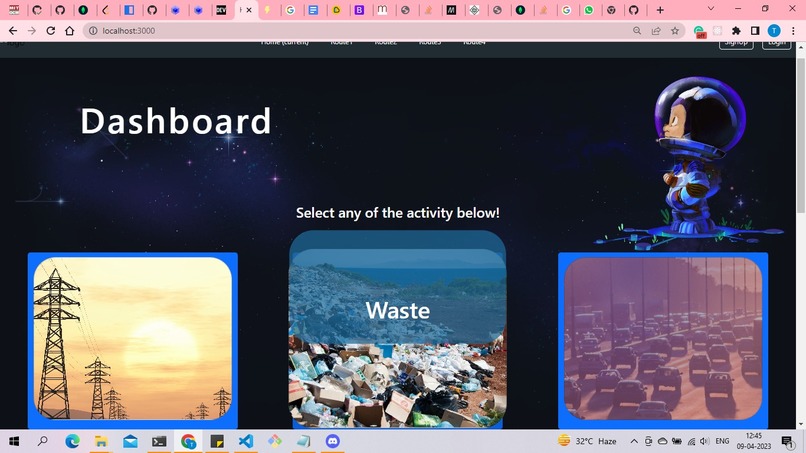Switch to the WhatsApp tab

pos(589,10)
